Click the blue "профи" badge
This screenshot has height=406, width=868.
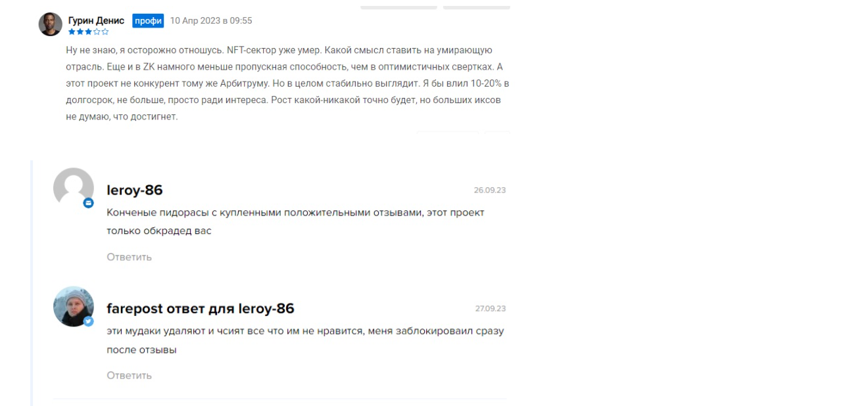point(148,20)
